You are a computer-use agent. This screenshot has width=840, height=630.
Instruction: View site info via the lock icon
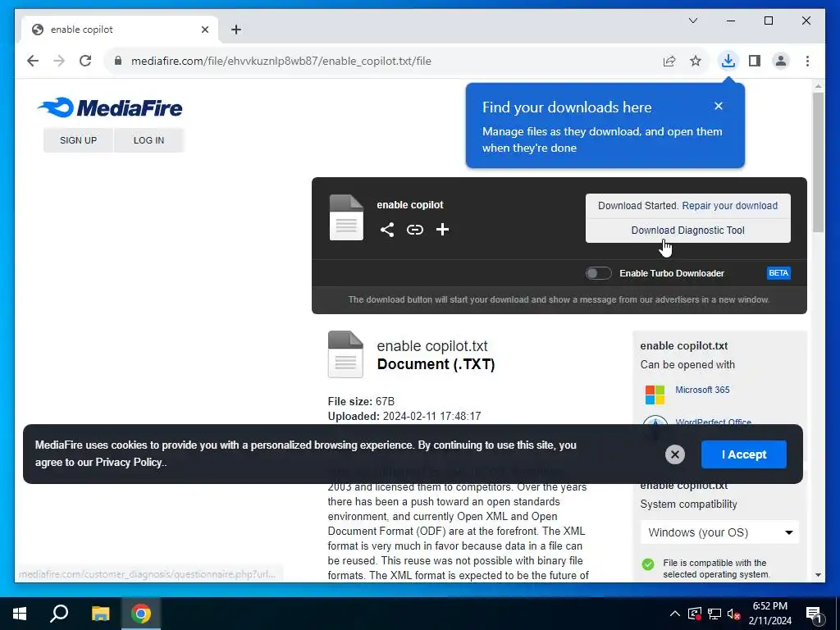pos(118,61)
